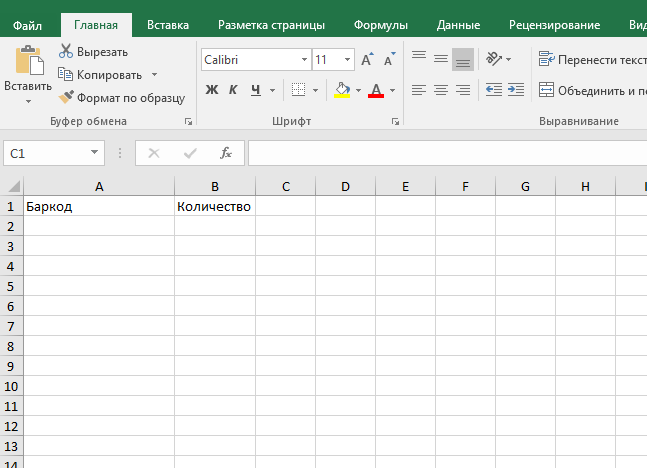The width and height of the screenshot is (647, 468).
Task: Open font color dropdown arrow
Action: click(392, 90)
